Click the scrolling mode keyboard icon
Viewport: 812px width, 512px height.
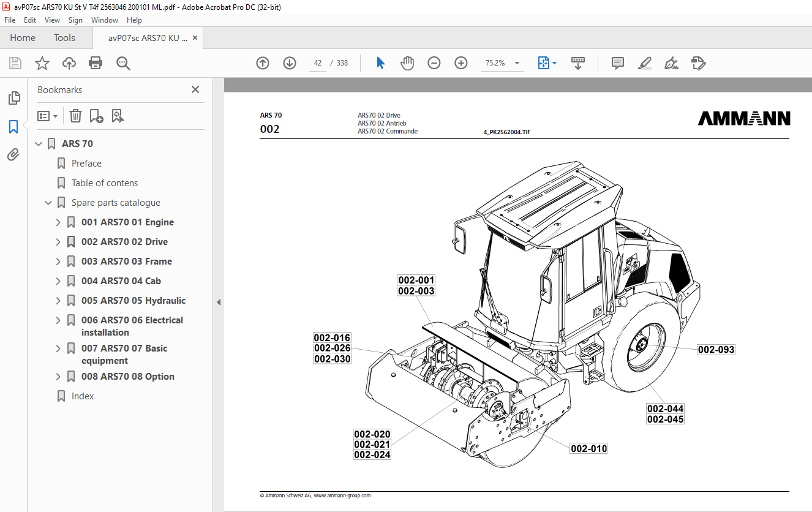(x=578, y=63)
